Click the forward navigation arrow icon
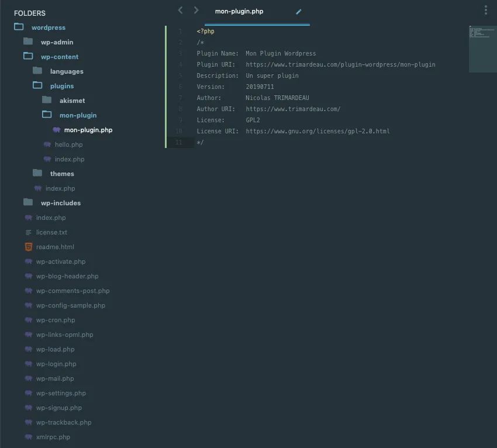Viewport: 497px width, 448px height. (196, 11)
